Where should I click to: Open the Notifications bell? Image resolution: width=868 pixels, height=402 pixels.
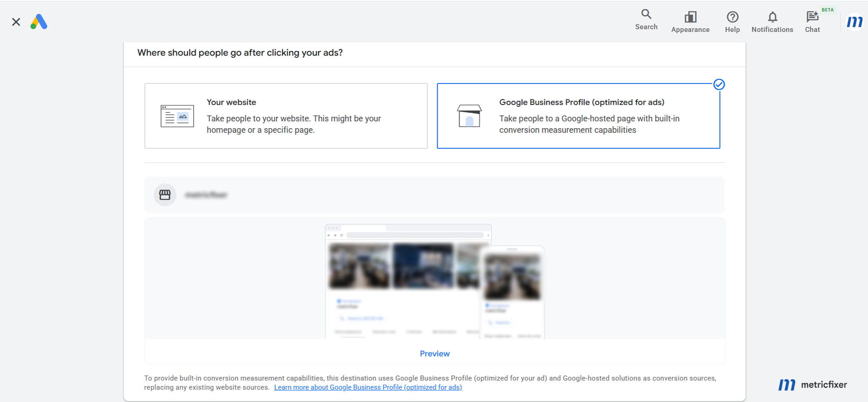click(x=772, y=22)
